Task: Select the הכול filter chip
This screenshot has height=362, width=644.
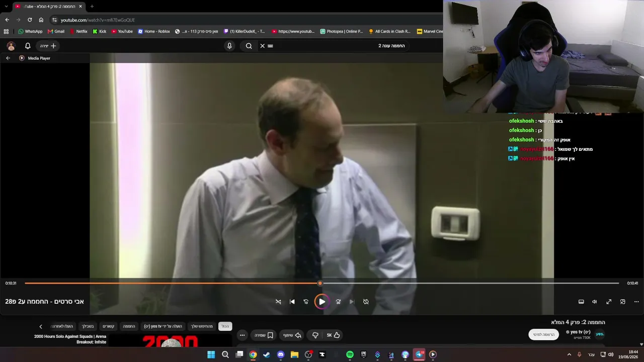Action: (x=225, y=326)
